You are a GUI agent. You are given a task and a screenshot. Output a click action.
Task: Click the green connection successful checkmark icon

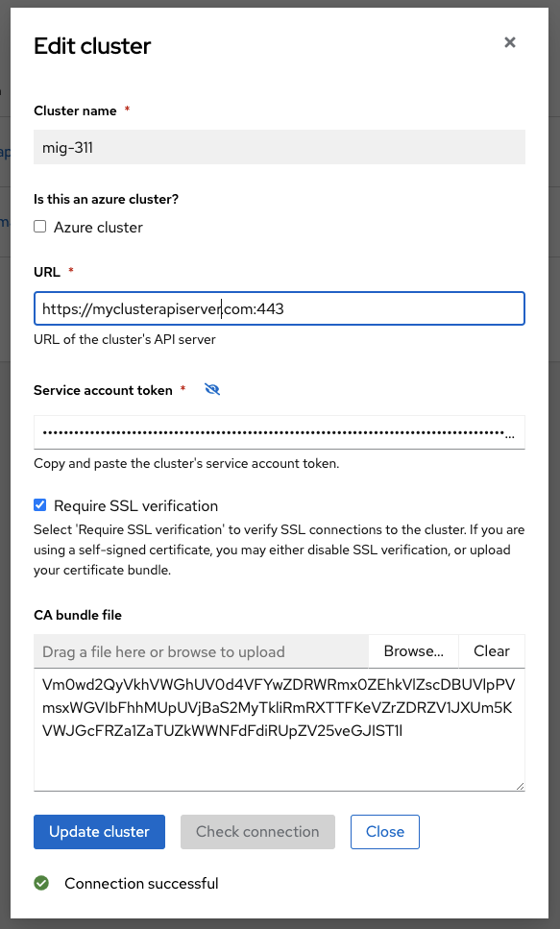(x=41, y=883)
